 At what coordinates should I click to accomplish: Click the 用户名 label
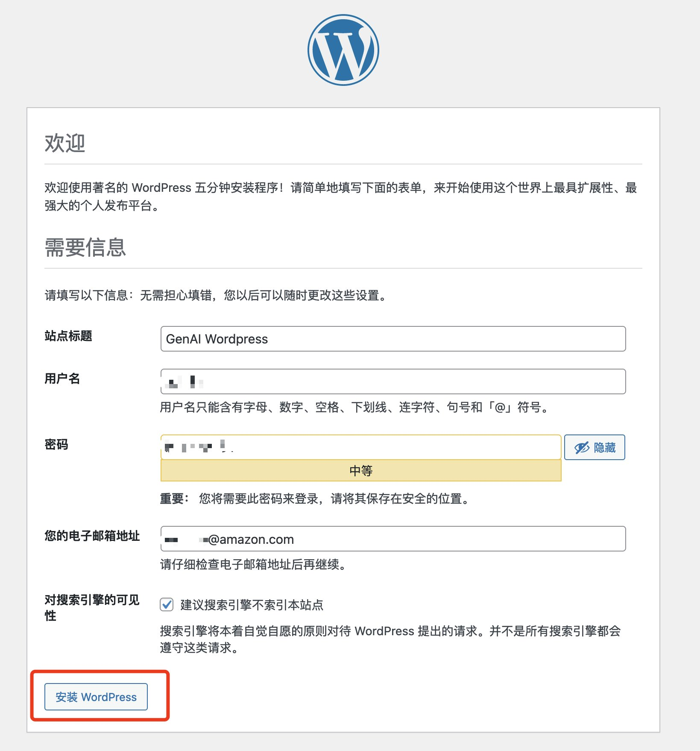pos(62,378)
